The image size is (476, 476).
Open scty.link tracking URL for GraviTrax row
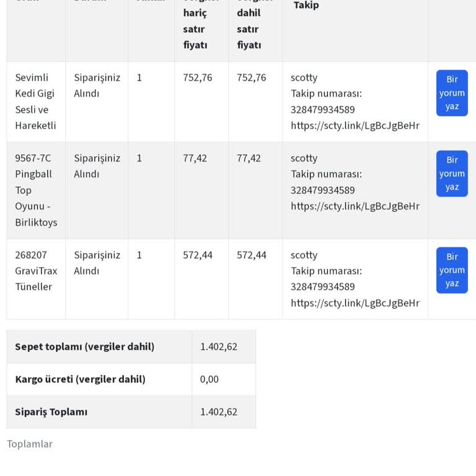click(x=355, y=303)
